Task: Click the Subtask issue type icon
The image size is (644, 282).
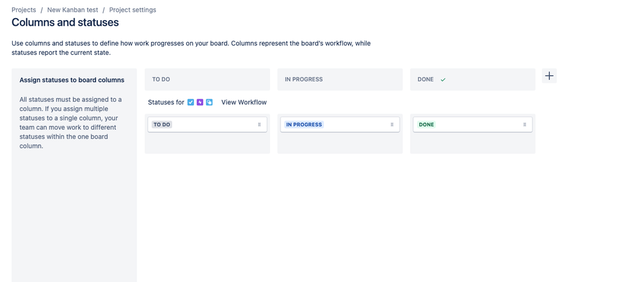Action: (210, 103)
